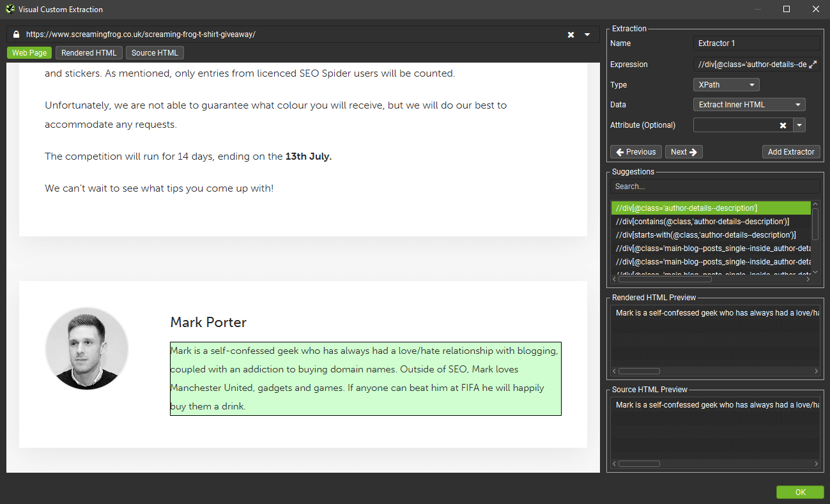Maximize the Visual Custom Extraction window

[x=787, y=10]
